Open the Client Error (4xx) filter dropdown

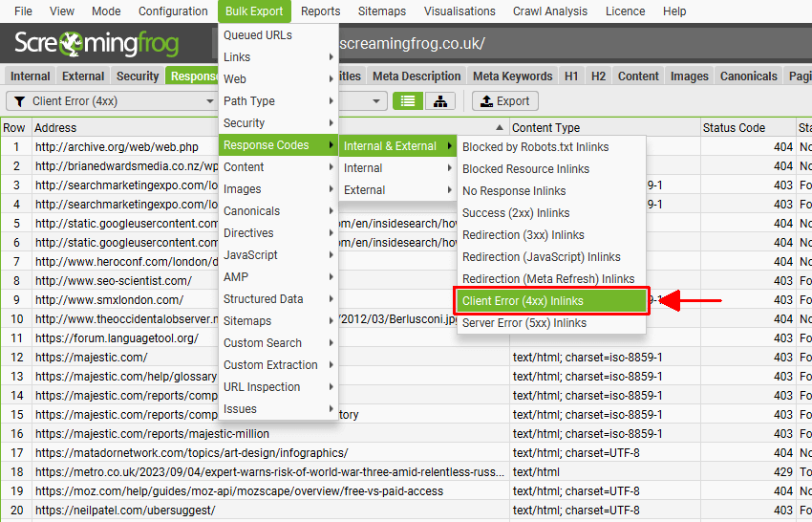coord(112,101)
